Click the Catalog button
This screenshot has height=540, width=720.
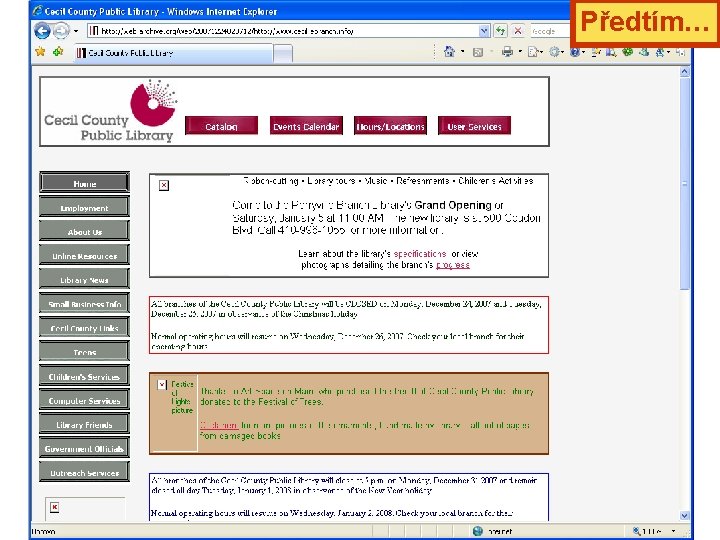tap(221, 126)
